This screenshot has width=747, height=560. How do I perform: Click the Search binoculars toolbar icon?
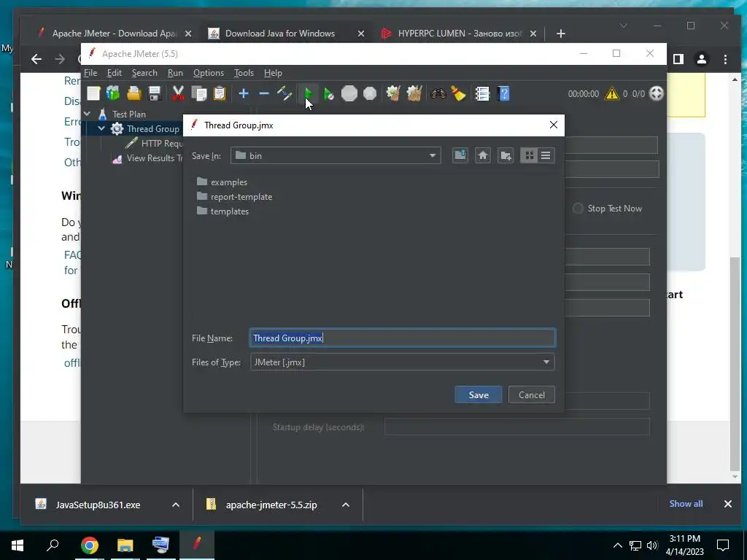coord(438,93)
